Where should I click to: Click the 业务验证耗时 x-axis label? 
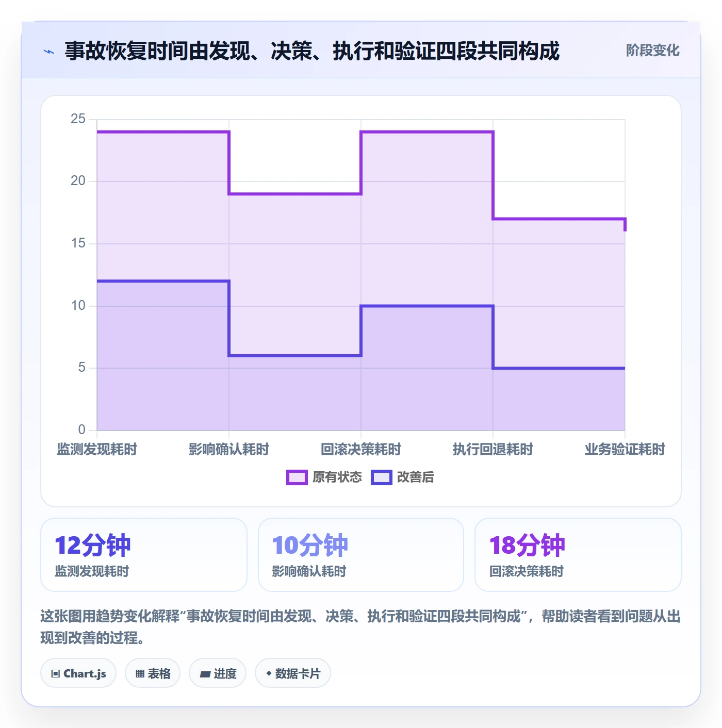coord(625,450)
